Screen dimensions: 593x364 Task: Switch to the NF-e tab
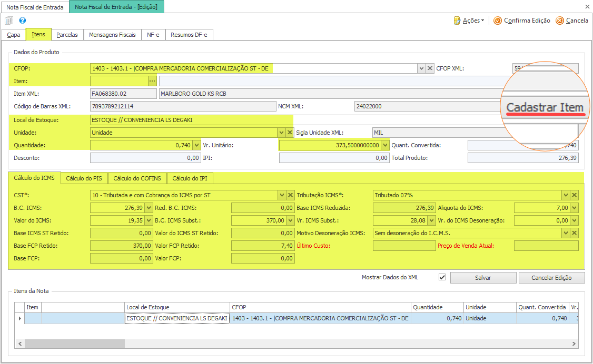(x=153, y=35)
